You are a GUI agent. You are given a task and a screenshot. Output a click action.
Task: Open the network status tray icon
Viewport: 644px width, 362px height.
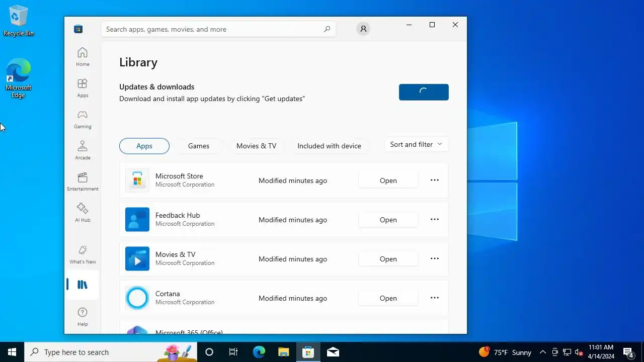point(567,352)
